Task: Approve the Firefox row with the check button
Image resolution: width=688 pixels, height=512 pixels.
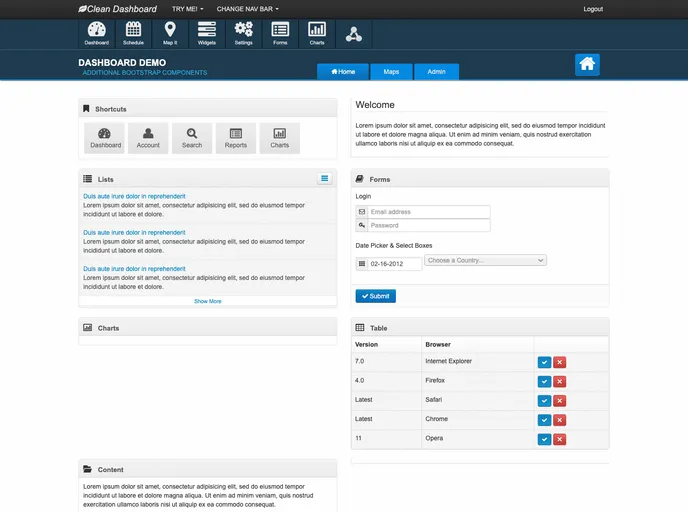Action: [x=544, y=382]
